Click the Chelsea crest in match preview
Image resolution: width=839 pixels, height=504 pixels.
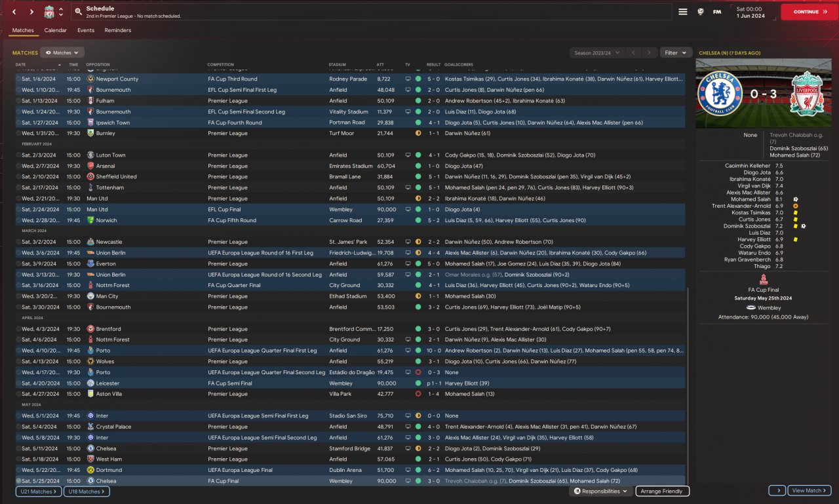pos(720,93)
